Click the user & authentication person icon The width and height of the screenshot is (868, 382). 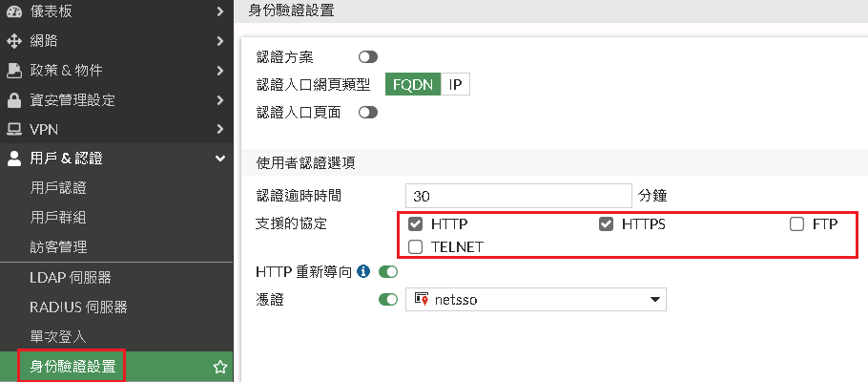tap(14, 159)
